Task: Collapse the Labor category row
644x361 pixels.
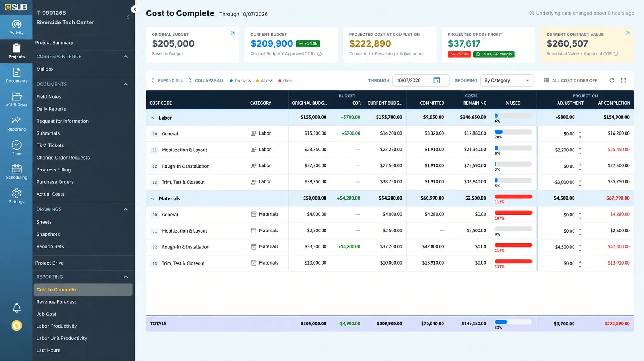Action: [x=152, y=118]
